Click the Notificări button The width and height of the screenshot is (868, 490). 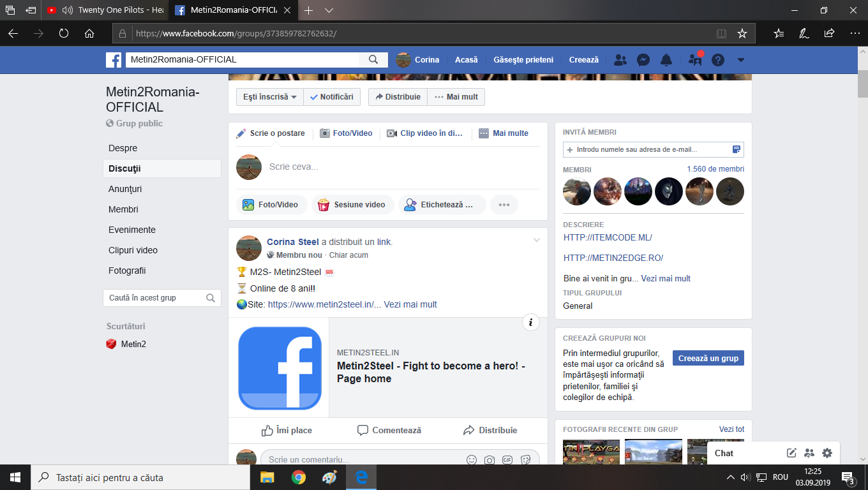coord(332,97)
